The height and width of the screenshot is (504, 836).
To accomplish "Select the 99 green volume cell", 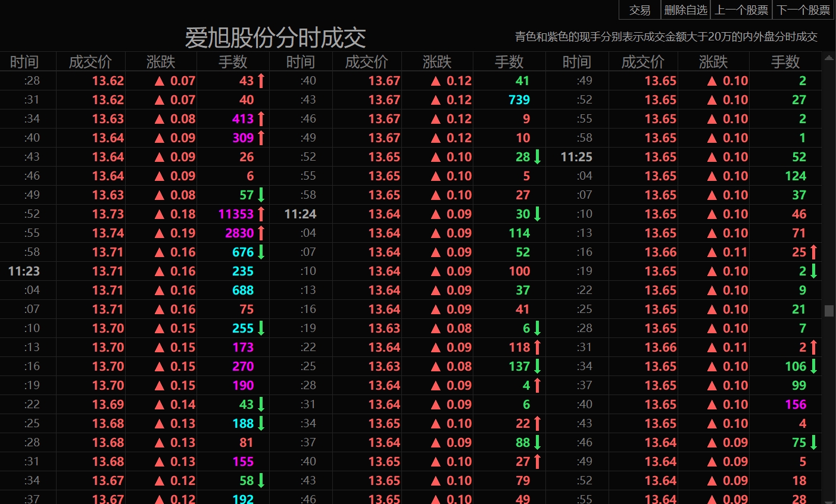I will (799, 386).
